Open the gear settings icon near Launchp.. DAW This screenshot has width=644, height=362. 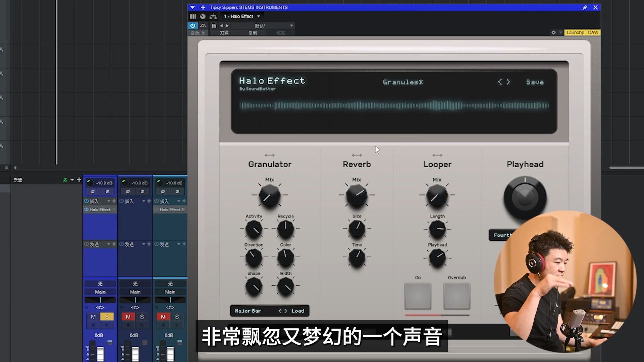click(553, 33)
